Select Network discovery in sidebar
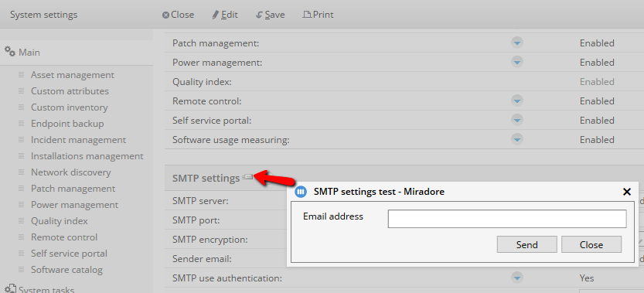Screen dimensions: 644x293 70,172
